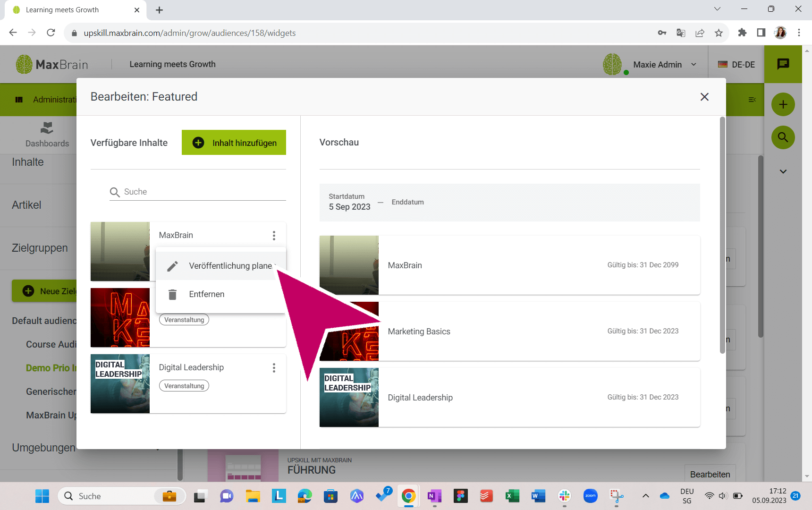Click the Administration toolbar icon
The image size is (812, 510).
[19, 100]
